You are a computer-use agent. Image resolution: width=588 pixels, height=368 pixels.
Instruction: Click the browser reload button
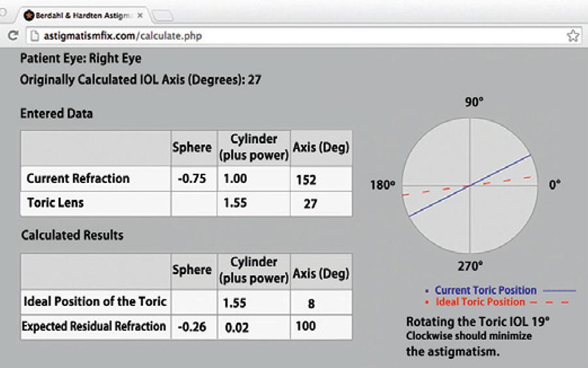pyautogui.click(x=12, y=36)
